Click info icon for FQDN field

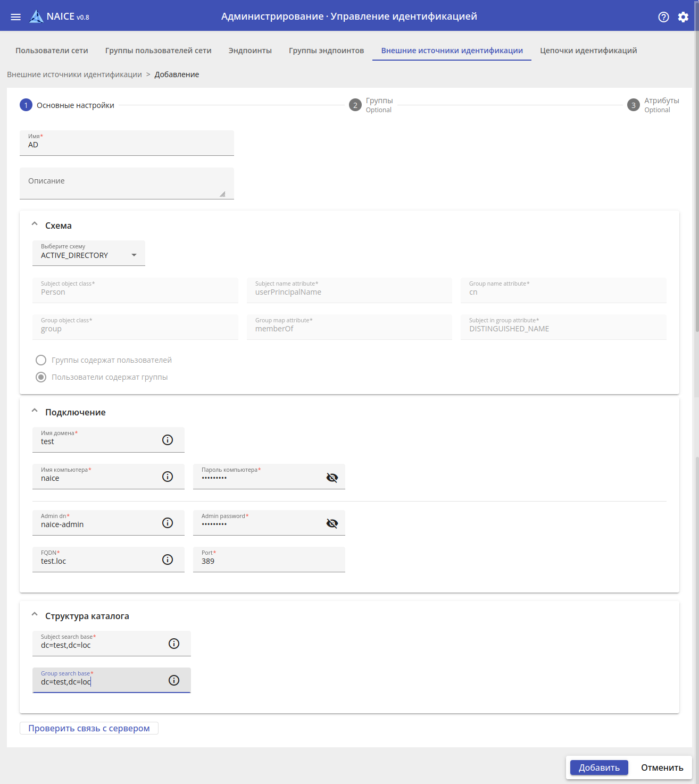point(168,560)
